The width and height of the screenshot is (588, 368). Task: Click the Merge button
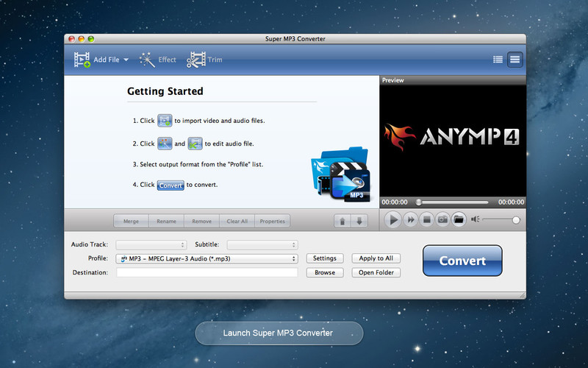coord(132,222)
